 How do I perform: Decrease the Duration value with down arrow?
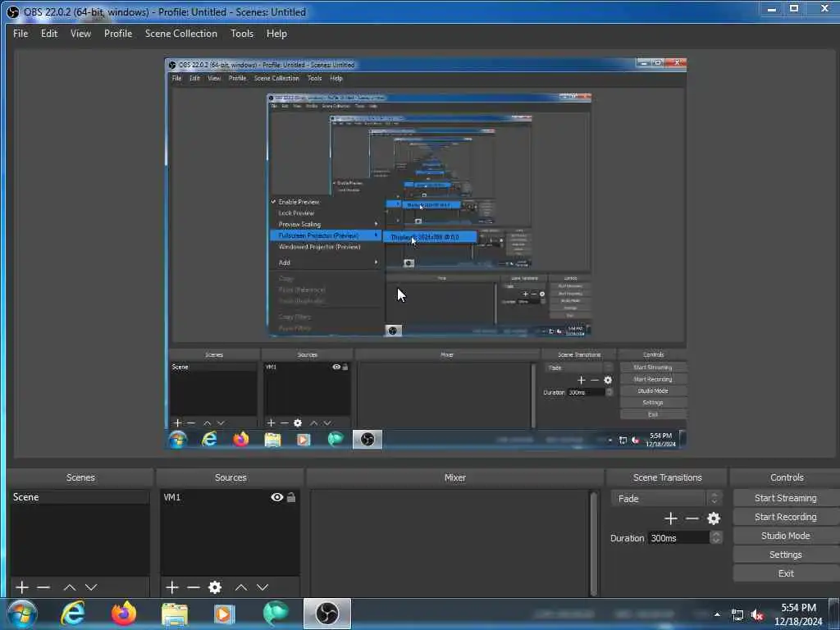pyautogui.click(x=715, y=541)
